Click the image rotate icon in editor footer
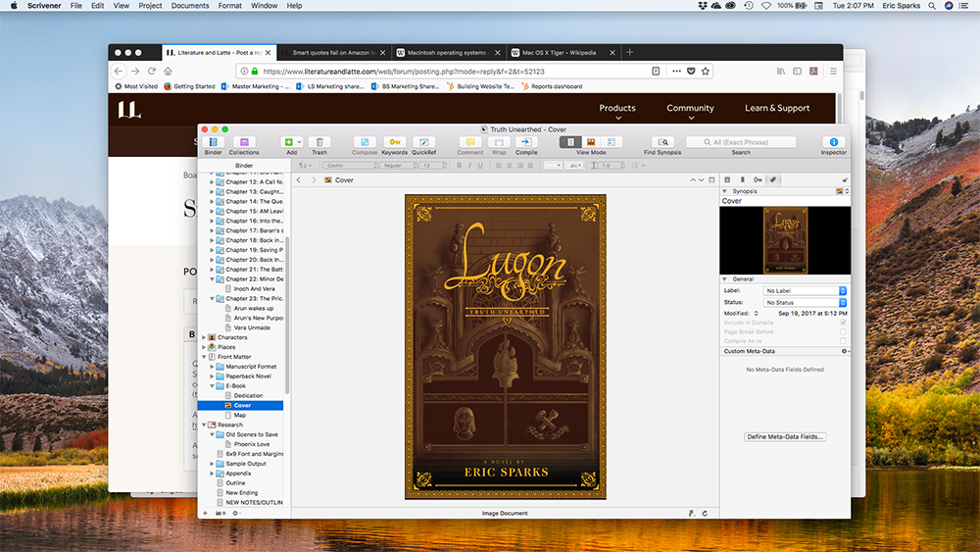The image size is (980, 552). (x=705, y=513)
